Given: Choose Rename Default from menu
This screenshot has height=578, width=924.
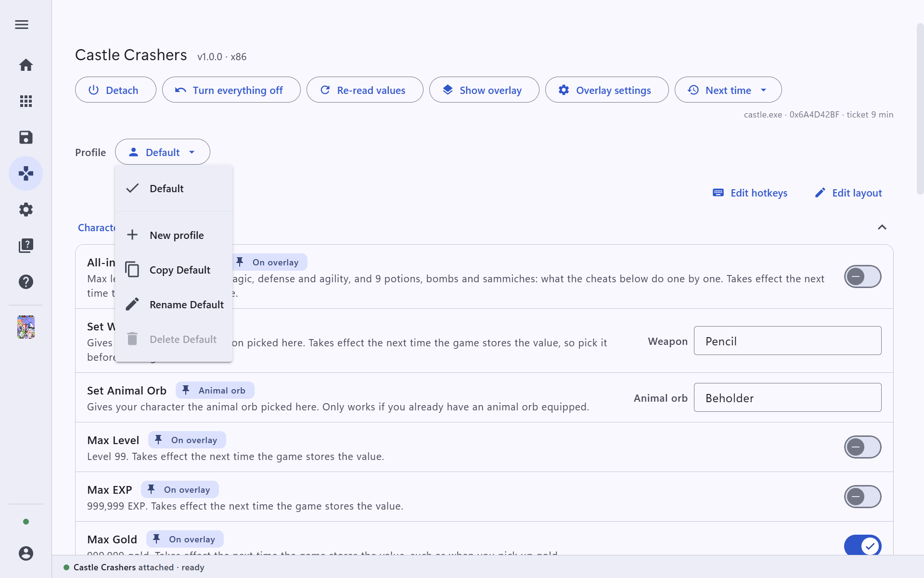Looking at the screenshot, I should click(174, 304).
